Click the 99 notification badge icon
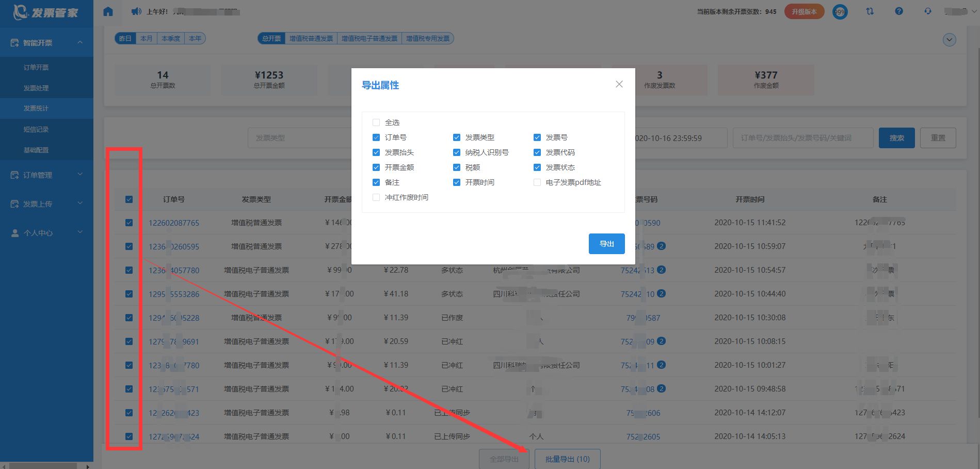Image resolution: width=980 pixels, height=469 pixels. click(840, 11)
